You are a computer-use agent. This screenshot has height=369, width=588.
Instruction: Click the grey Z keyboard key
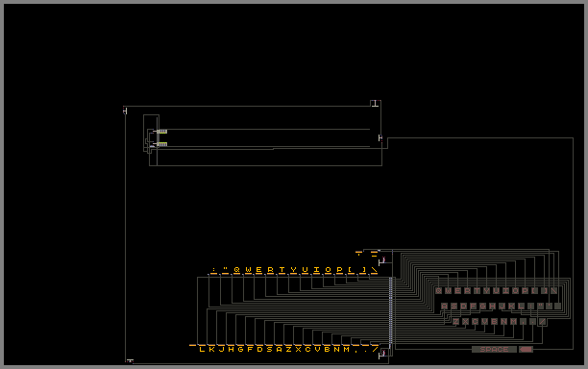click(x=455, y=321)
